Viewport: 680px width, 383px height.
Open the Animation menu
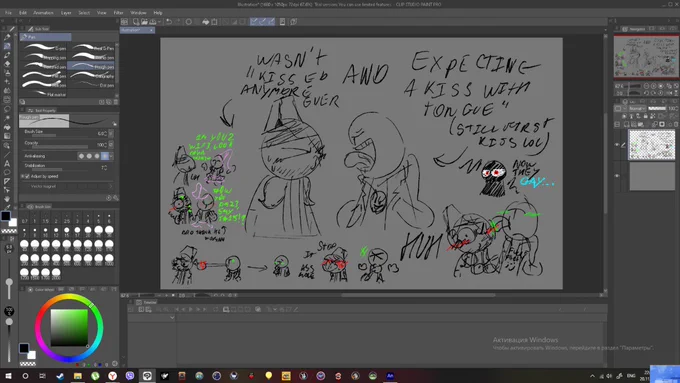click(x=43, y=13)
